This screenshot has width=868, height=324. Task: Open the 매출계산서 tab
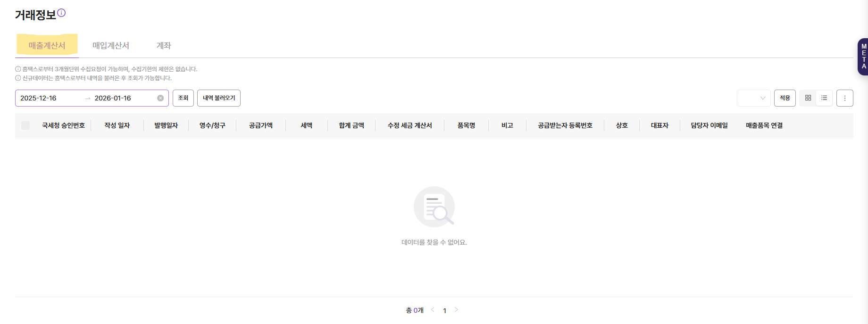click(47, 46)
